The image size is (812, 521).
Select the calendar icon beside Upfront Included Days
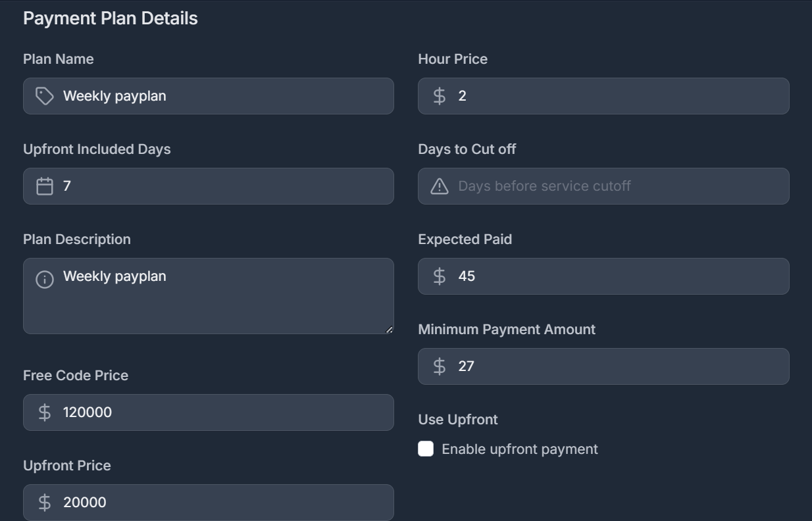pyautogui.click(x=43, y=186)
